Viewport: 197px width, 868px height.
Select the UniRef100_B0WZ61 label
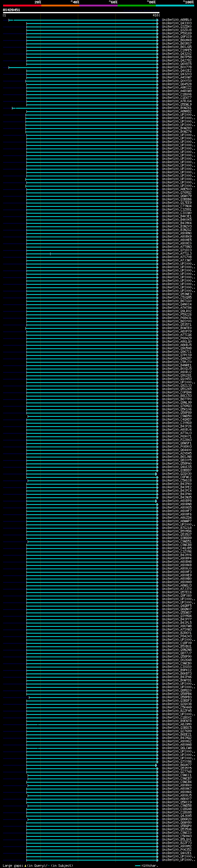pyautogui.click(x=177, y=108)
